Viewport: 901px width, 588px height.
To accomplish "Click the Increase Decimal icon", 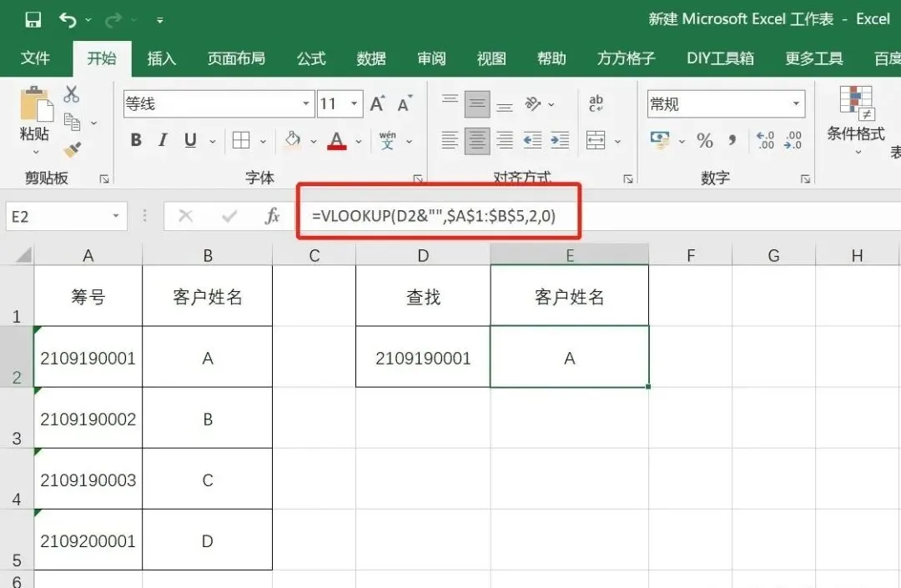I will [x=765, y=140].
